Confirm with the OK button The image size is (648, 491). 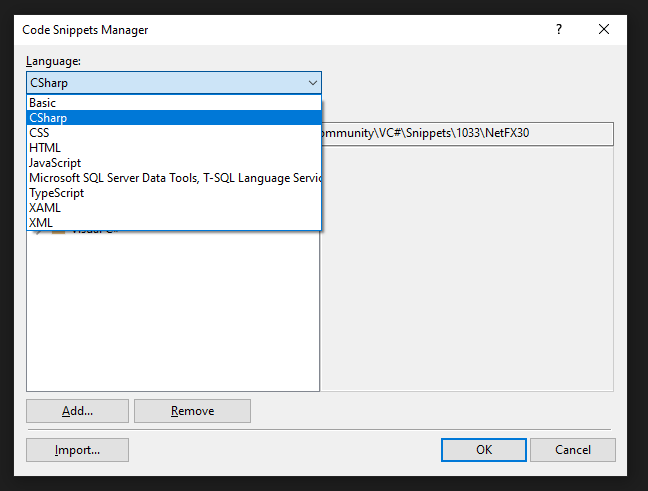[x=484, y=450]
